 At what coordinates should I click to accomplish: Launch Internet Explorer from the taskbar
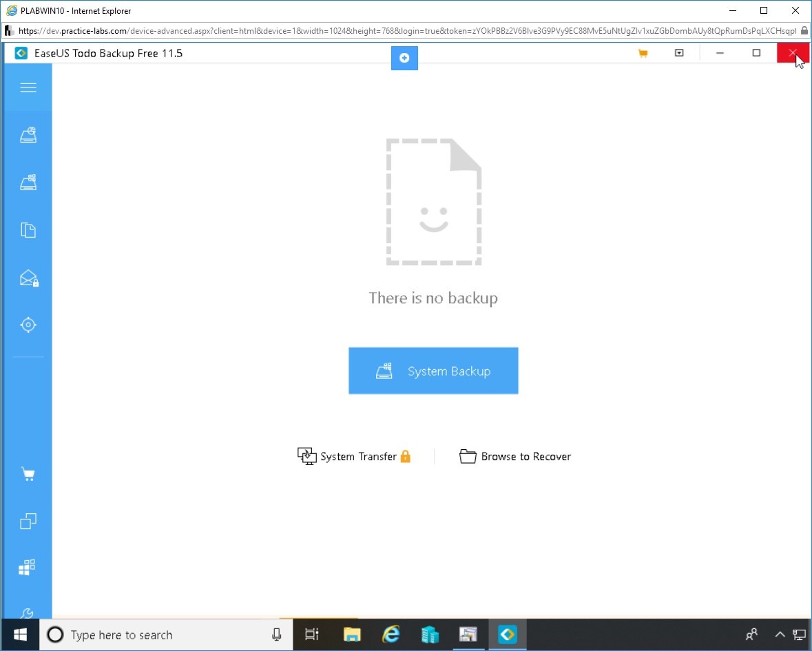[391, 634]
